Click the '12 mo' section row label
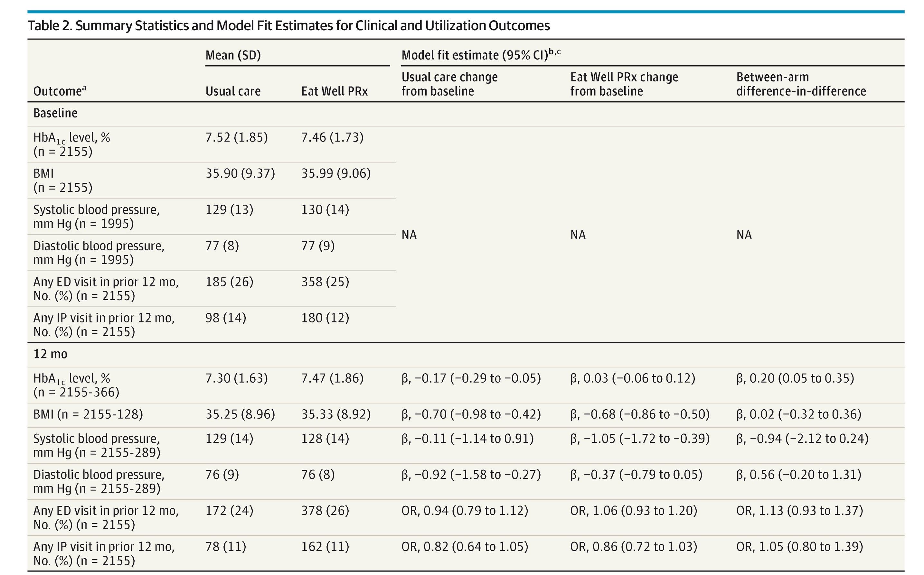The image size is (924, 575). pyautogui.click(x=50, y=354)
